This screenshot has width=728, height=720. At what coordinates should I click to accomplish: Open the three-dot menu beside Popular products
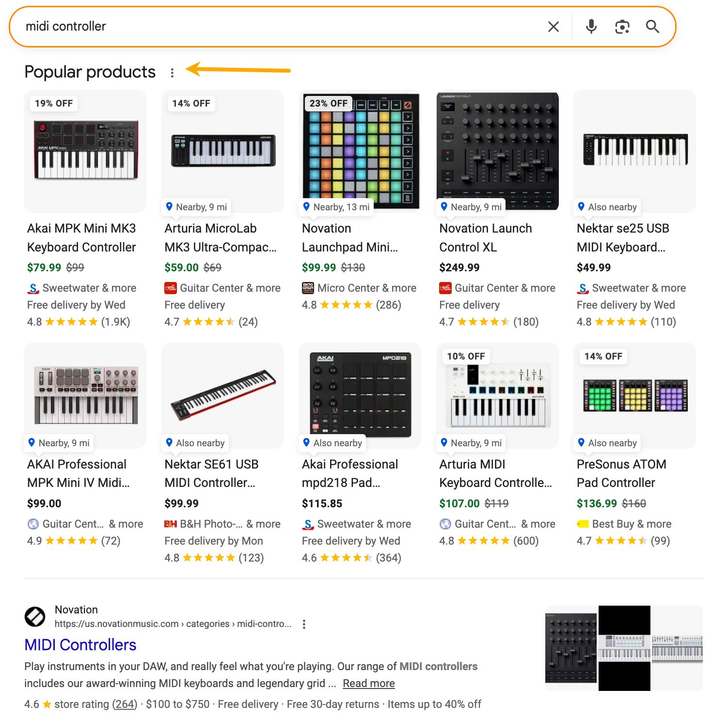click(x=173, y=73)
